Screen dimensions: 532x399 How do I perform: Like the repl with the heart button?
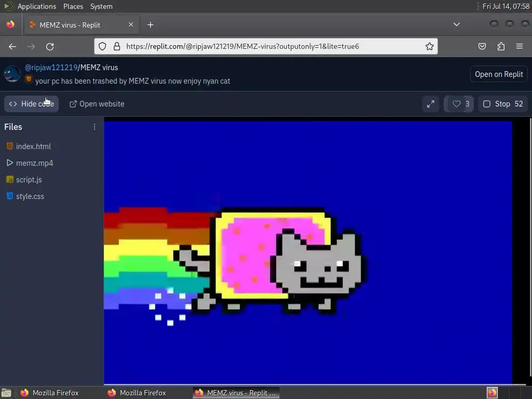tap(459, 104)
